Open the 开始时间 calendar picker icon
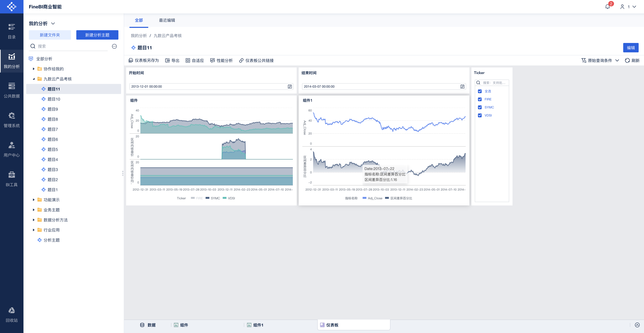The image size is (644, 333). 290,87
